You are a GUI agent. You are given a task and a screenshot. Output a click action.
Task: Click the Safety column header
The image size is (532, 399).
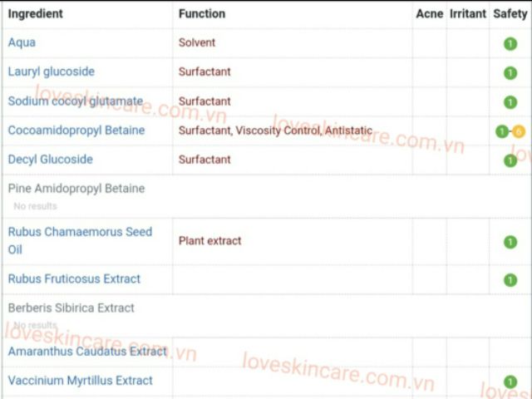(x=510, y=13)
